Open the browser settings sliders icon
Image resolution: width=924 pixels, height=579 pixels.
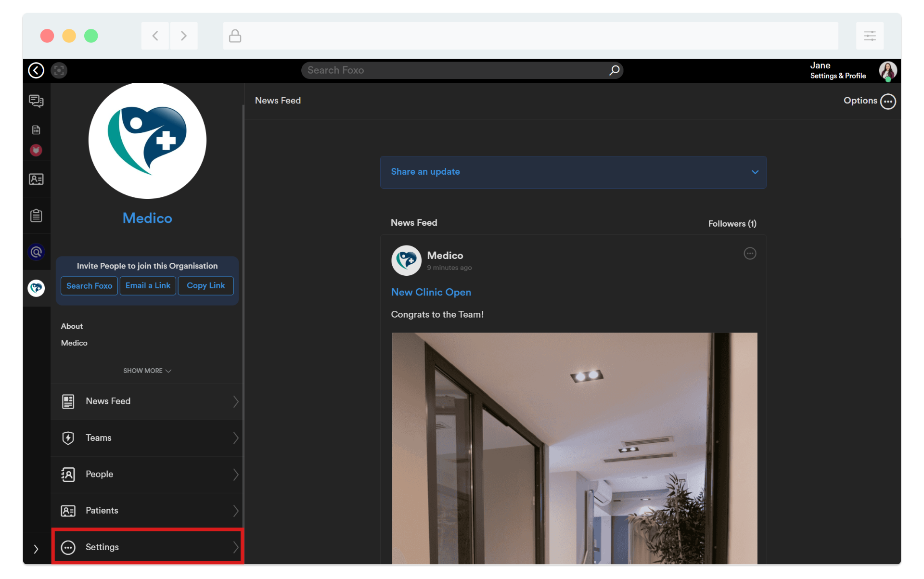[870, 36]
